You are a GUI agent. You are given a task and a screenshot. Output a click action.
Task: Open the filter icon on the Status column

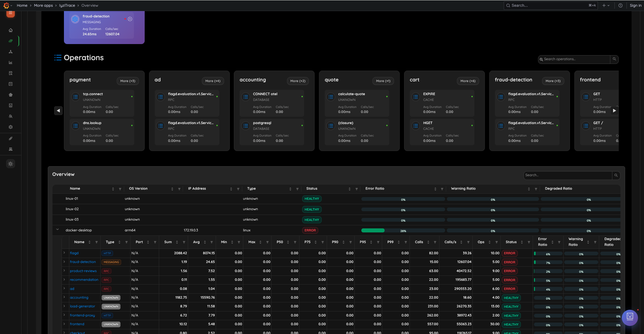coord(357,189)
